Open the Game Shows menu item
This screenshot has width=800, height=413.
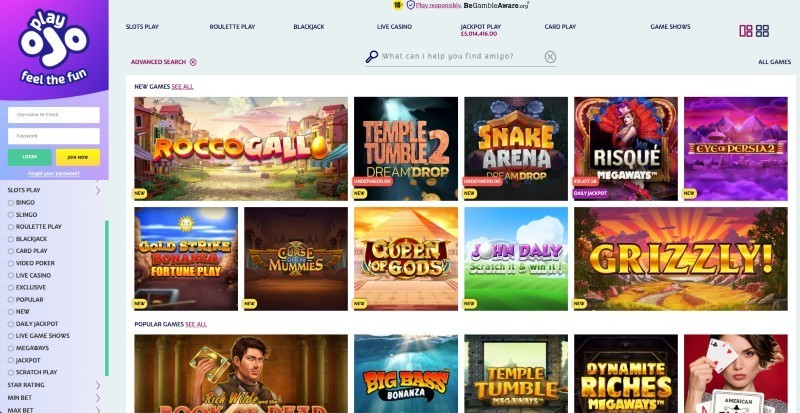click(x=670, y=27)
